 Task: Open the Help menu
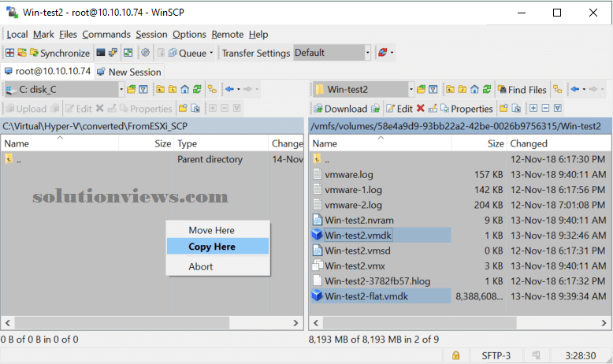tap(258, 35)
